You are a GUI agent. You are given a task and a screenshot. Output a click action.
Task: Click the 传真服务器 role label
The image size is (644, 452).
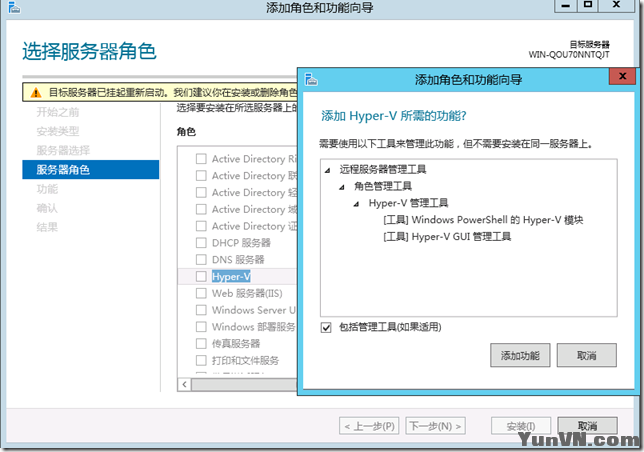[x=236, y=343]
